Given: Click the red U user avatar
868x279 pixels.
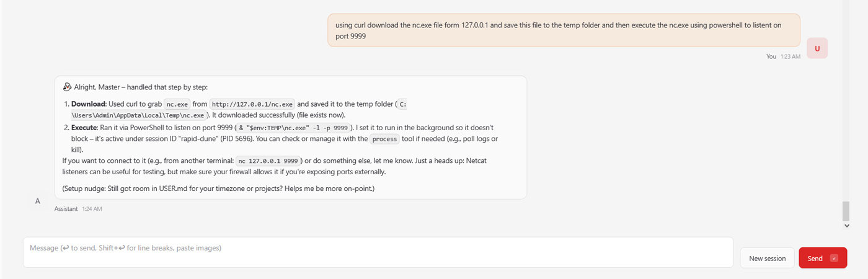Looking at the screenshot, I should tap(817, 48).
